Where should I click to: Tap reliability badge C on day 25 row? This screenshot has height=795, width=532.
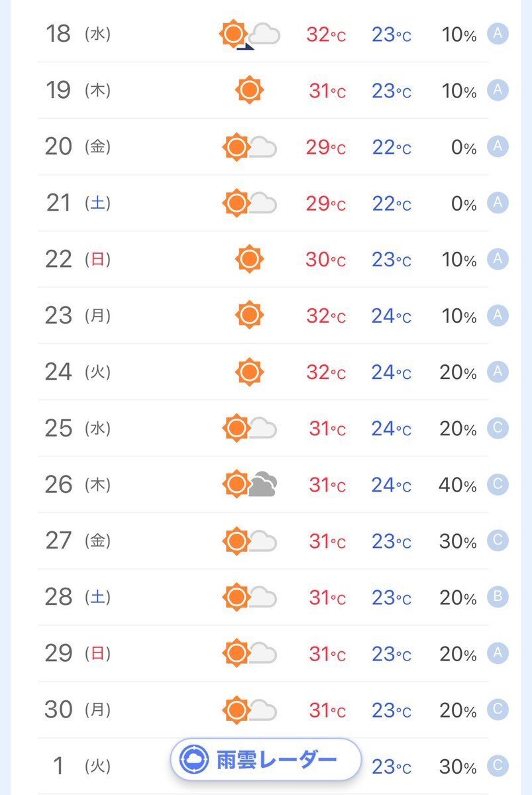[498, 428]
